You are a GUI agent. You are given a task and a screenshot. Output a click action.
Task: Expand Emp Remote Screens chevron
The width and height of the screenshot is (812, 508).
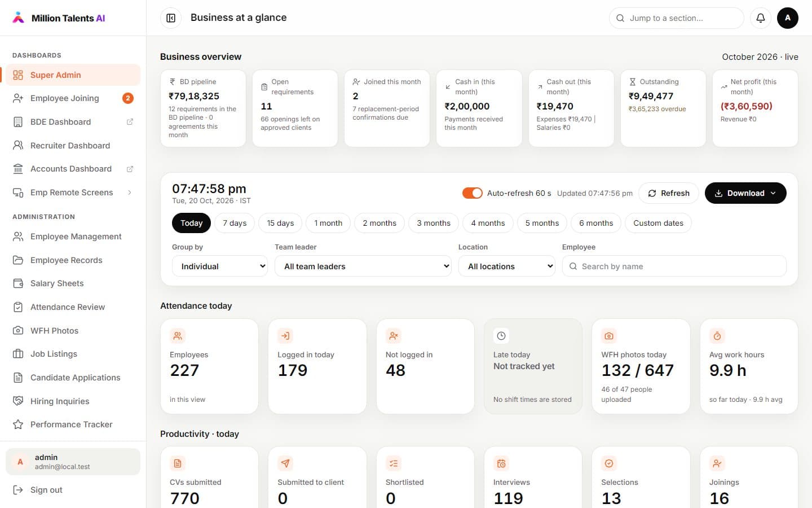pyautogui.click(x=130, y=192)
